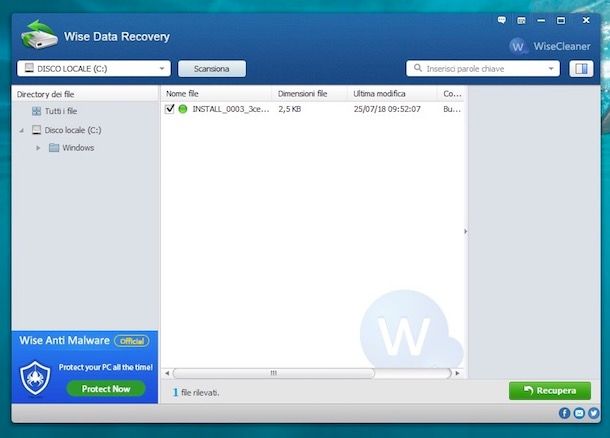Click the horizontal scrollbar thumb
This screenshot has height=438, width=610.
[273, 373]
